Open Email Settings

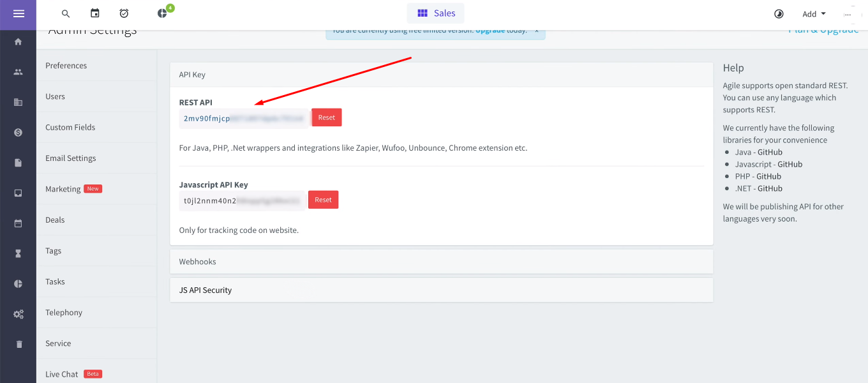pyautogui.click(x=96, y=158)
